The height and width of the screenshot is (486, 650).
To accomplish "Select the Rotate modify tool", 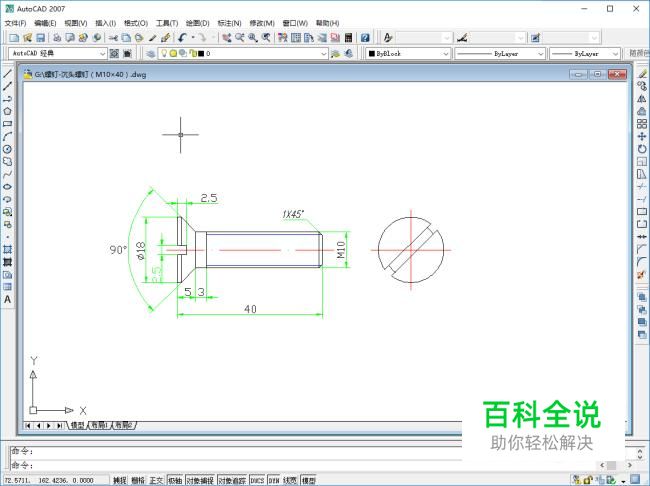I will click(x=642, y=149).
